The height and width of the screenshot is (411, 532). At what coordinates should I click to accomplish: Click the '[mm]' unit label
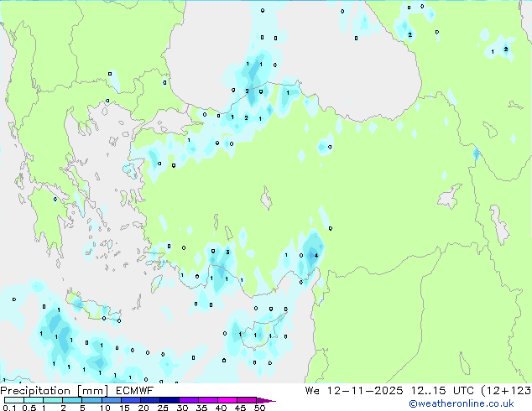click(93, 391)
